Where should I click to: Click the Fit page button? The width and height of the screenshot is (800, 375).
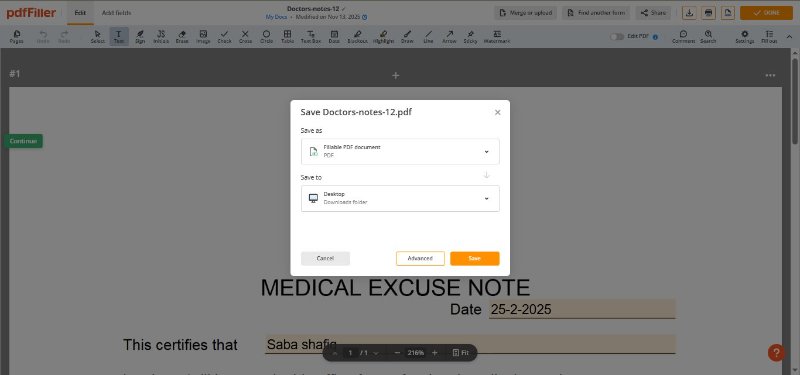pos(461,353)
